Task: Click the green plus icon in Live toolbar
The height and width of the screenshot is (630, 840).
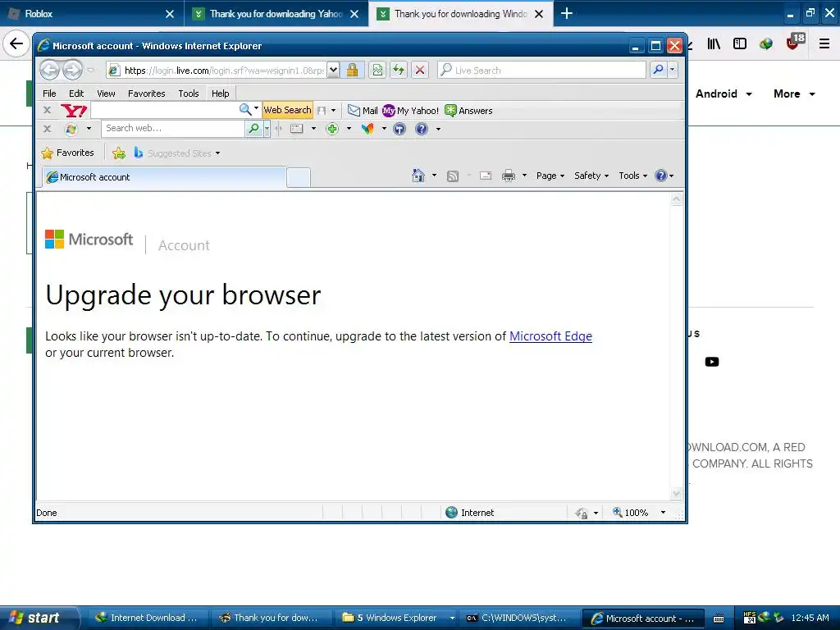Action: coord(332,129)
